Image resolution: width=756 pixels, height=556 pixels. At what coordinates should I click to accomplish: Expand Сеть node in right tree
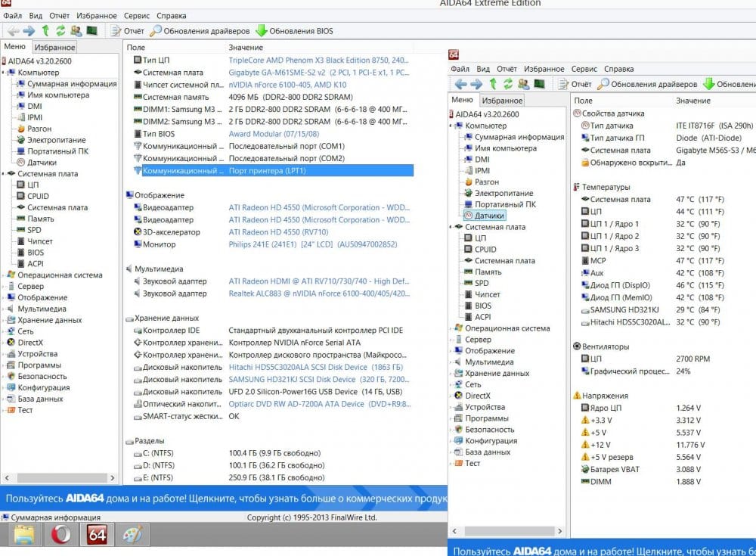click(x=451, y=385)
